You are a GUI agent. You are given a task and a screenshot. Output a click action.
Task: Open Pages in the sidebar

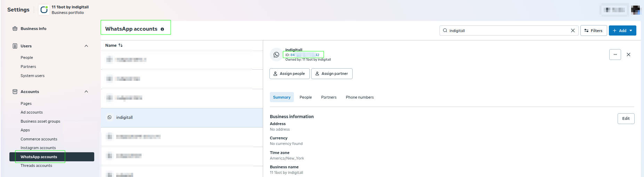(26, 103)
